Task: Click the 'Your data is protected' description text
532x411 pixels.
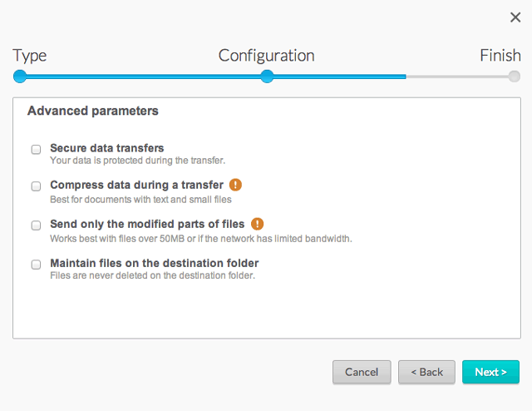Action: pyautogui.click(x=137, y=161)
